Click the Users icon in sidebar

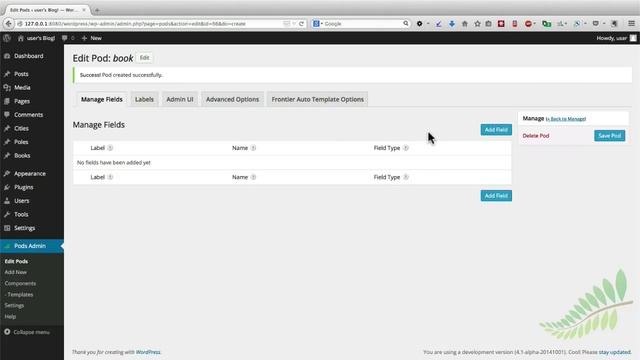click(x=7, y=201)
